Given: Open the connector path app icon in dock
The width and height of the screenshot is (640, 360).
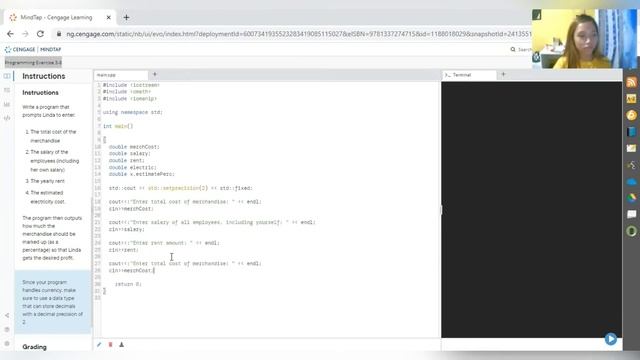Looking at the screenshot, I should [631, 165].
